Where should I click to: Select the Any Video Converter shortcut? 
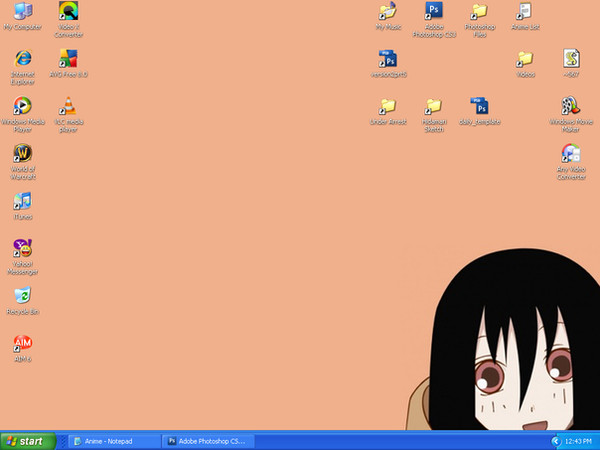click(570, 153)
